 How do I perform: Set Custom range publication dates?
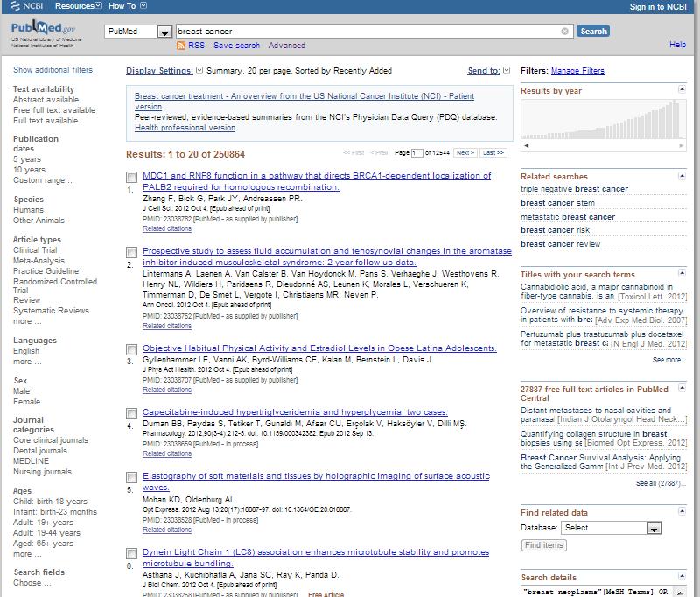(42, 180)
